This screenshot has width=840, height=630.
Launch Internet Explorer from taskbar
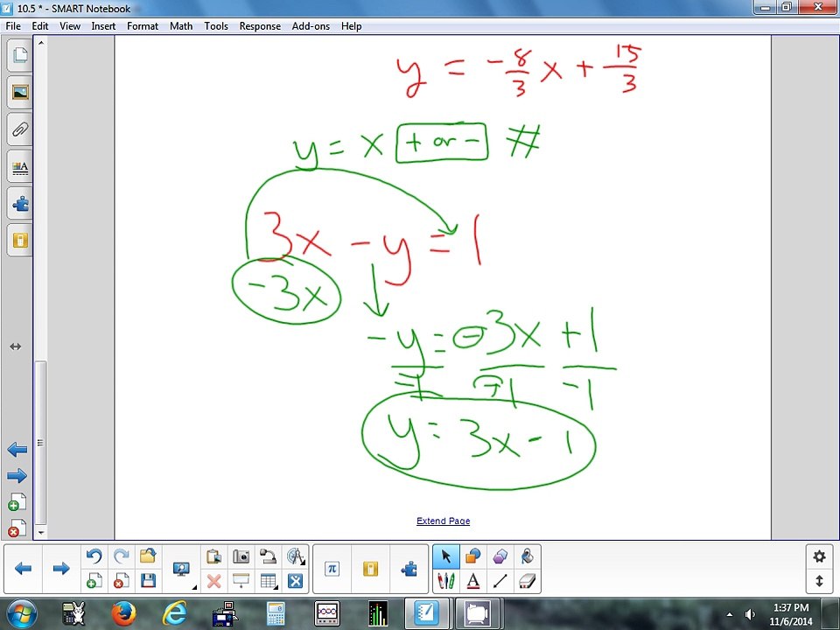175,614
